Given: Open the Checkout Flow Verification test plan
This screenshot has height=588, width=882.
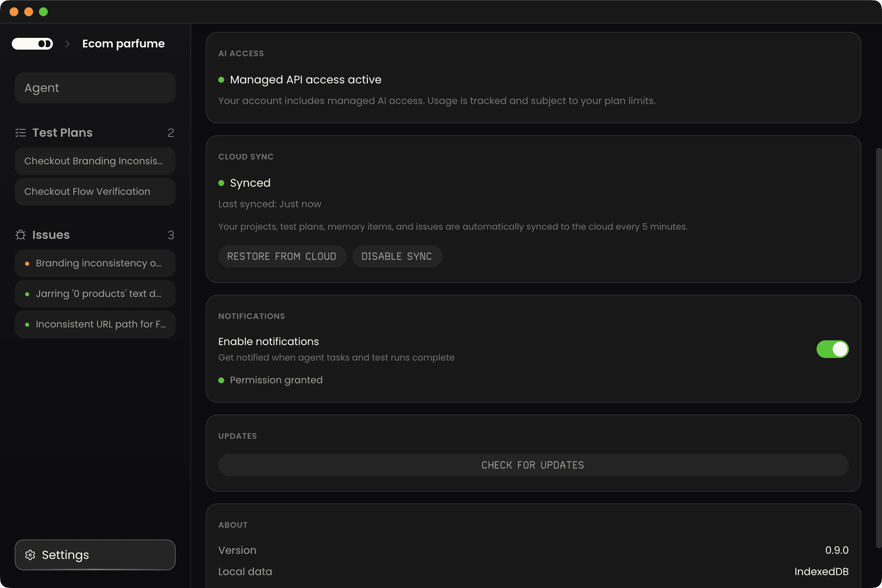Looking at the screenshot, I should (x=95, y=191).
